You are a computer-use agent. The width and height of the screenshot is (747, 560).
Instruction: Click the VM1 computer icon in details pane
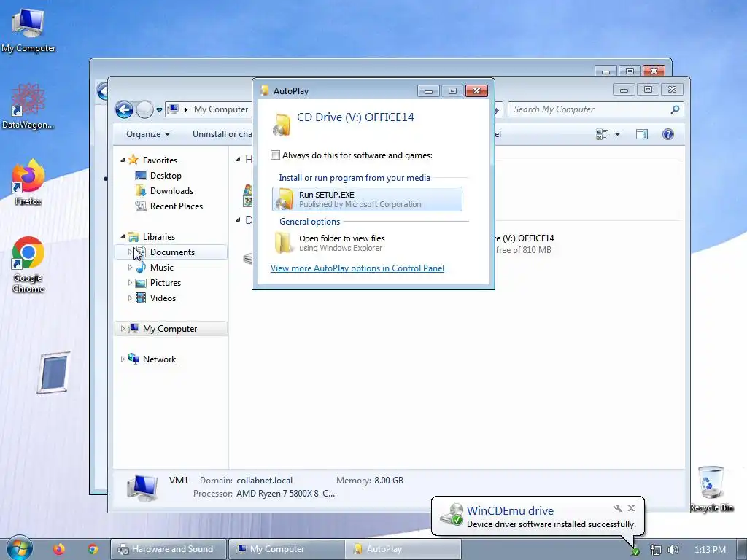point(142,488)
